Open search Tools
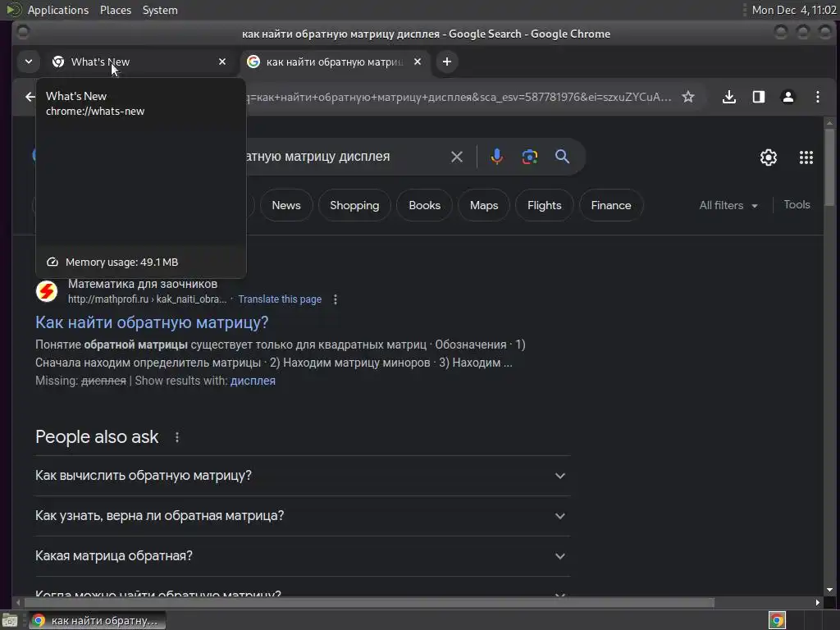 pyautogui.click(x=797, y=204)
